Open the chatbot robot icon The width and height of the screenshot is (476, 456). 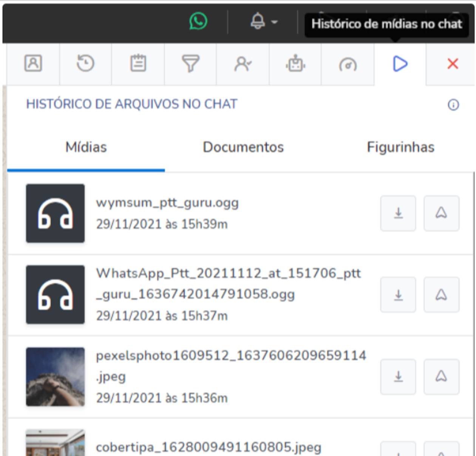tap(295, 64)
